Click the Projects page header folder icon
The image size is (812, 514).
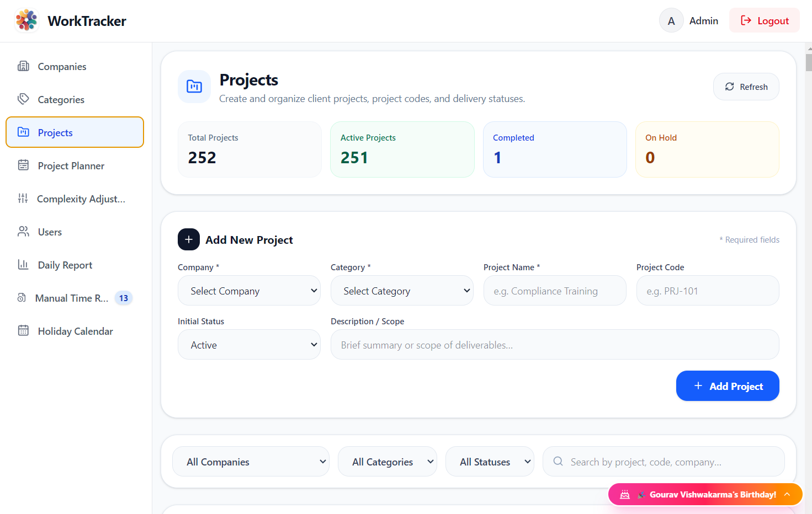pyautogui.click(x=194, y=87)
